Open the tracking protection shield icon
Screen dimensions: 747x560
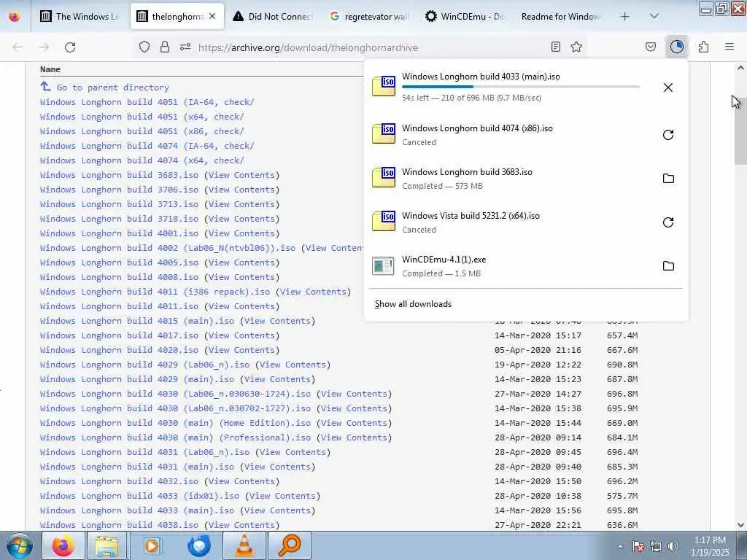coord(144,47)
